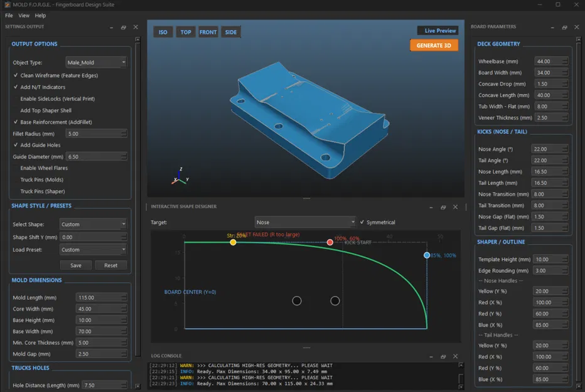Click the Concave Drop input field
The height and width of the screenshot is (392, 585).
click(551, 84)
